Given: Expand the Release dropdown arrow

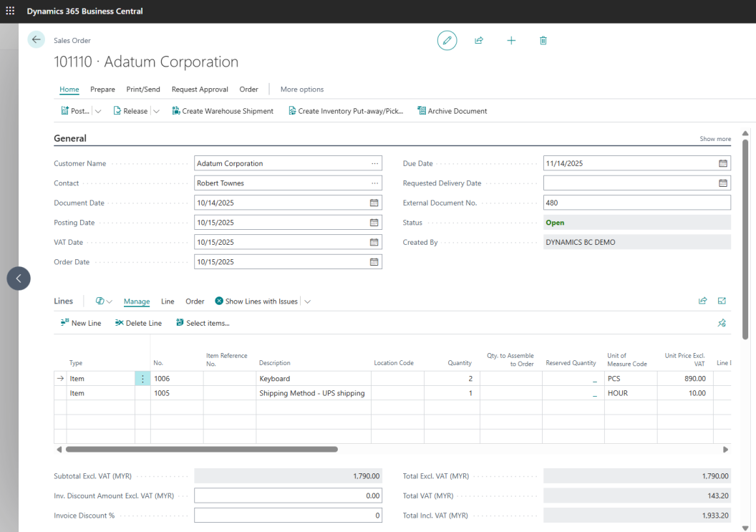Looking at the screenshot, I should (x=156, y=111).
